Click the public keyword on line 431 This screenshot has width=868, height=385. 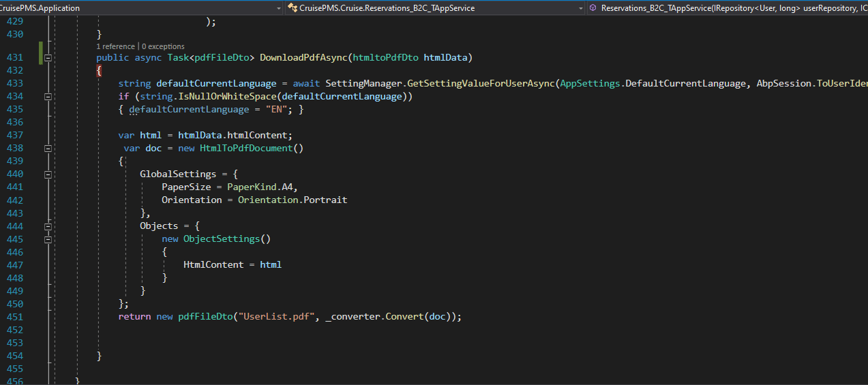(x=113, y=57)
